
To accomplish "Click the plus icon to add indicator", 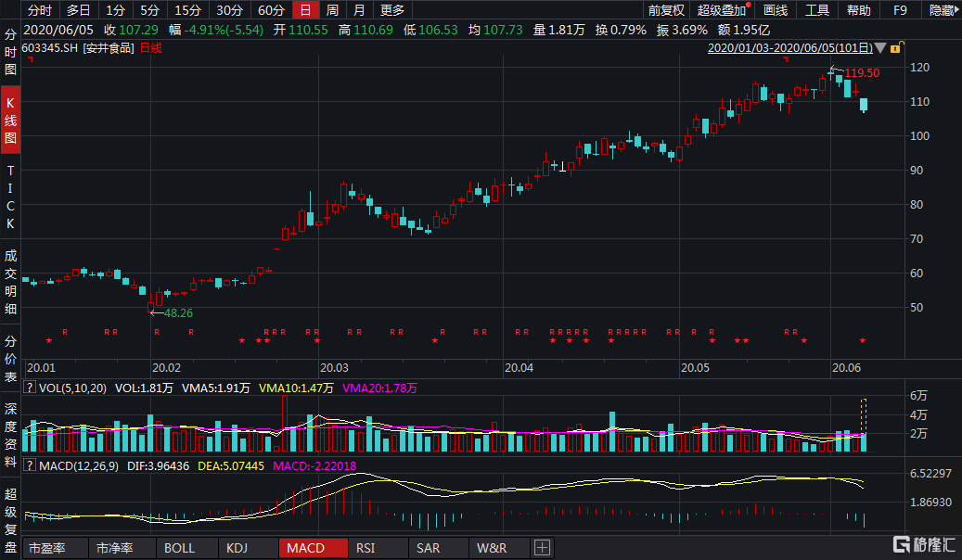I will click(543, 548).
